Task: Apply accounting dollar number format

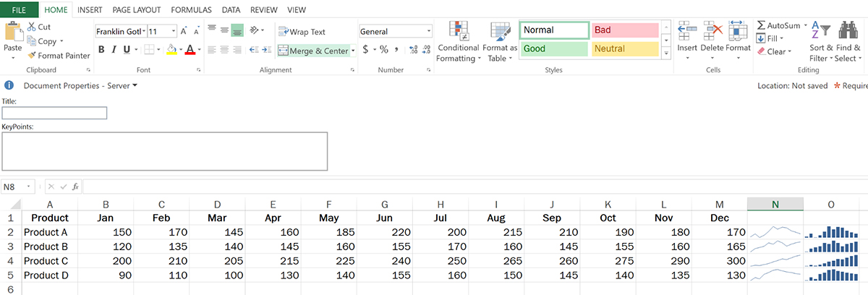Action: pyautogui.click(x=365, y=50)
